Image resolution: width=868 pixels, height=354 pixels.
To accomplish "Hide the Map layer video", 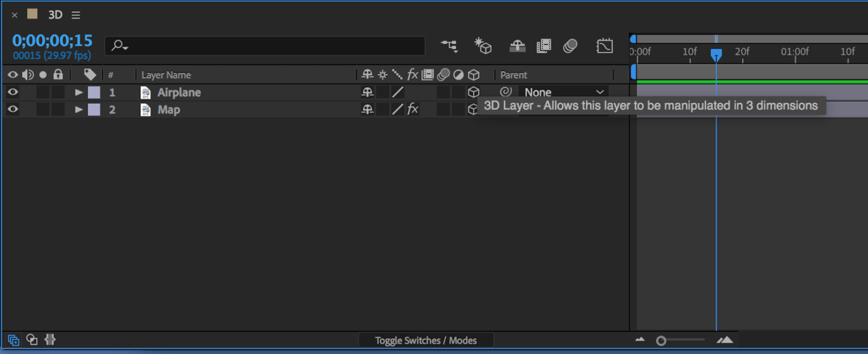I will (13, 110).
